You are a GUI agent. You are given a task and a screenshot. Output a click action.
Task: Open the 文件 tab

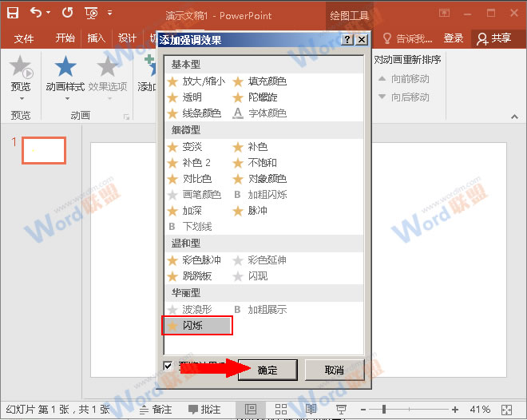click(24, 38)
